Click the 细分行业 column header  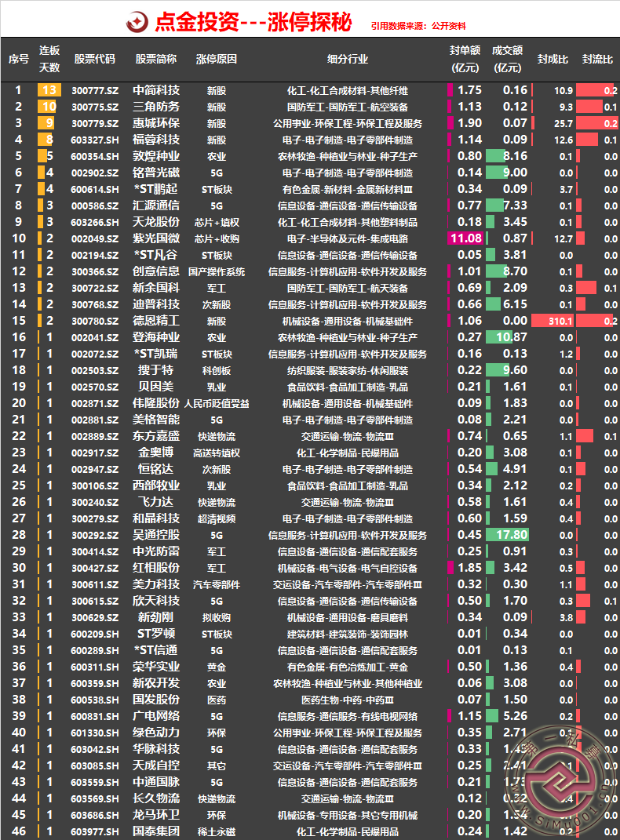click(x=347, y=59)
